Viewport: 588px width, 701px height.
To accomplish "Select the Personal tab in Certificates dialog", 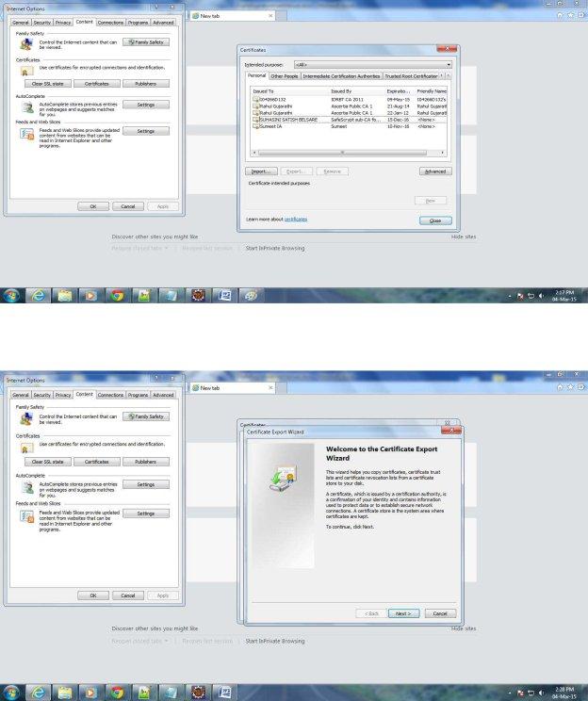I will (x=256, y=75).
